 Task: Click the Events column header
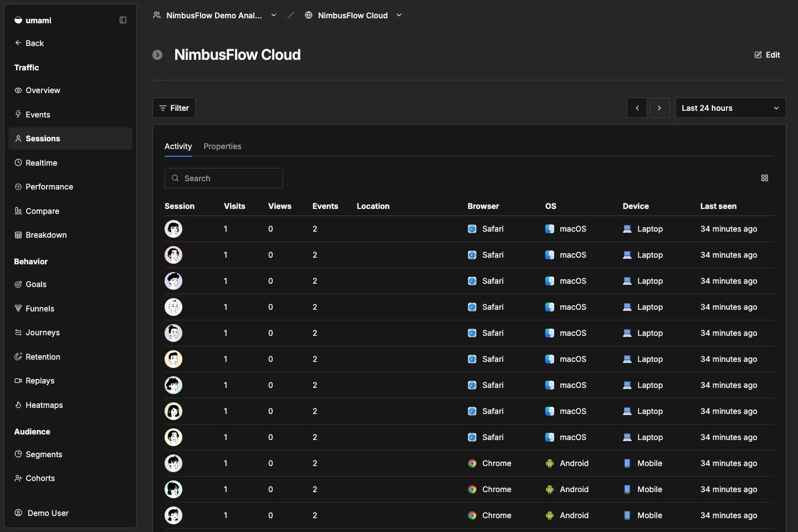coord(325,206)
